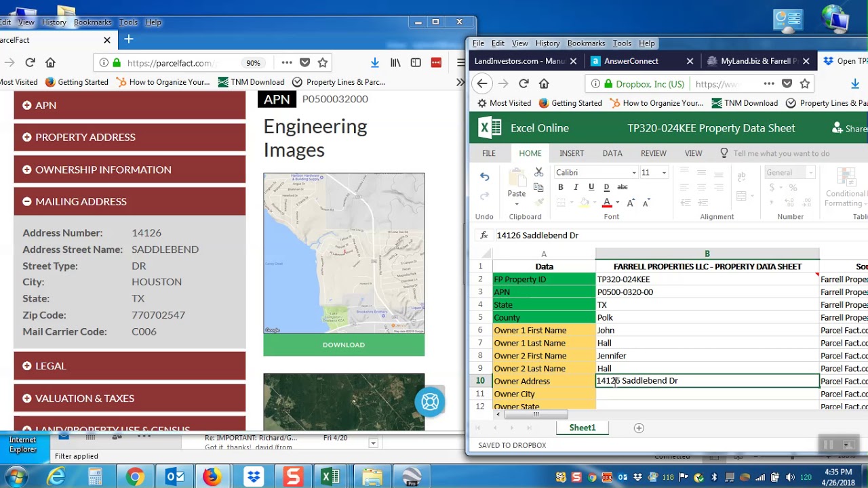868x488 pixels.
Task: Select the Owner City cell in column A
Action: 544,394
